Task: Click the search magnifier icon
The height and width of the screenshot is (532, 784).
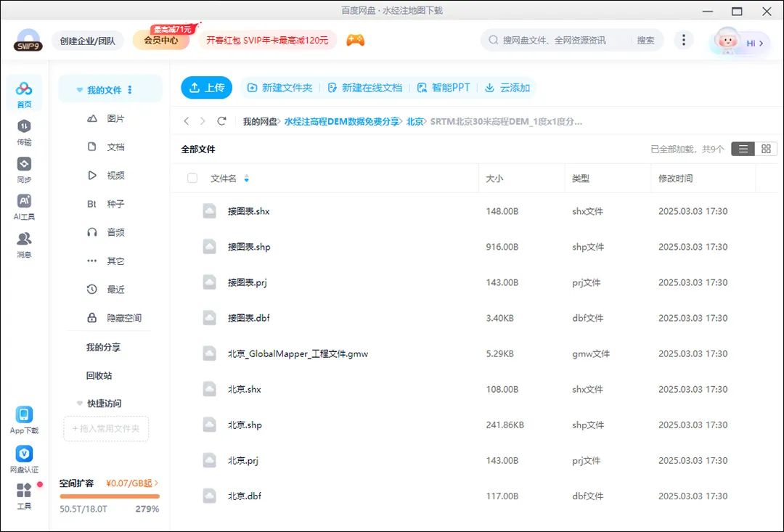Action: pos(493,40)
